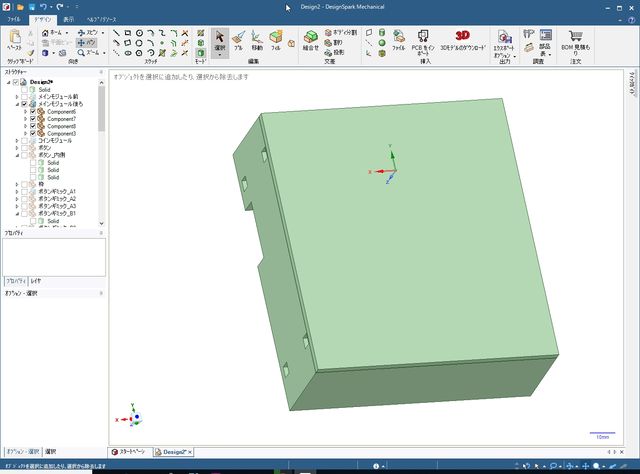Collapse the メインモジュール後ろ node

pos(17,104)
